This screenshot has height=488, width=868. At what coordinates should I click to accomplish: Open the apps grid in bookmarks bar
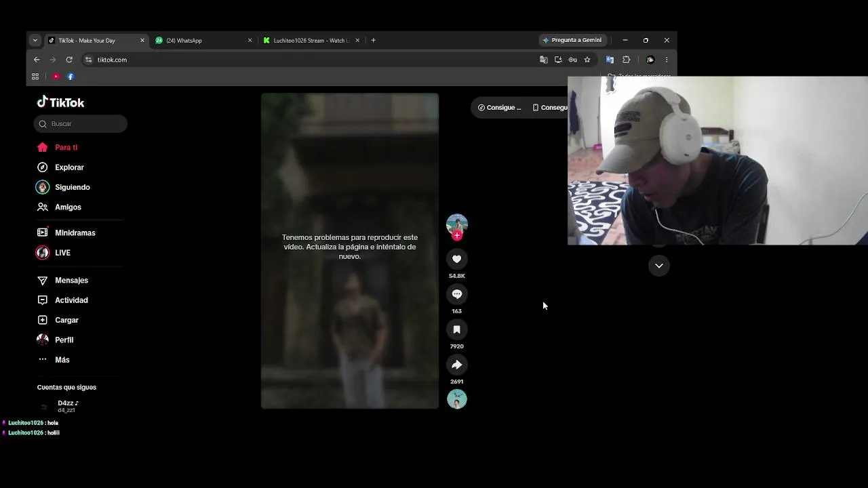35,77
